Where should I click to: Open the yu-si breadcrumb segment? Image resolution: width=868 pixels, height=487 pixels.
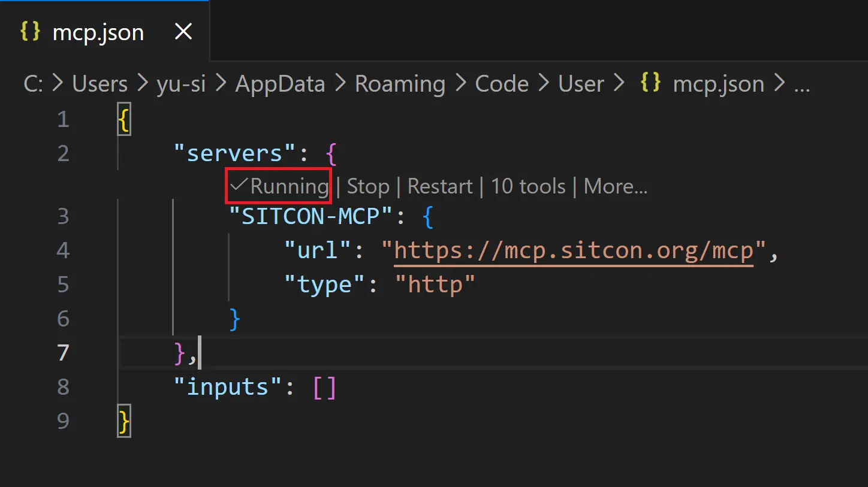(x=181, y=84)
